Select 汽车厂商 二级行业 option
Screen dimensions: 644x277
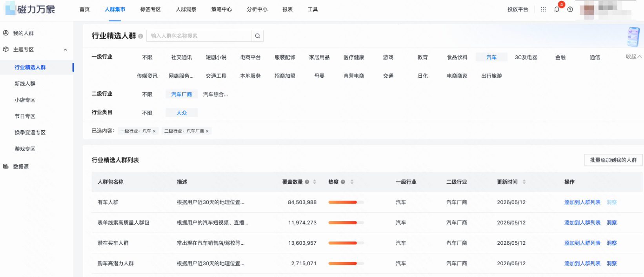tap(182, 95)
